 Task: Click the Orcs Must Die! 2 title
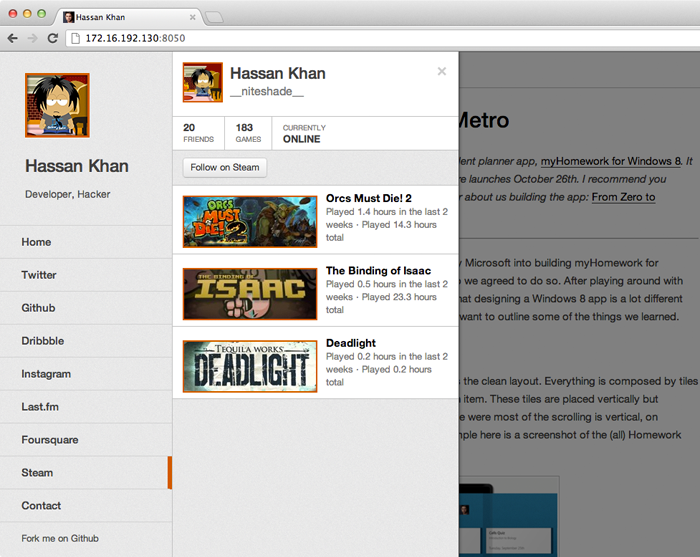pos(369,198)
